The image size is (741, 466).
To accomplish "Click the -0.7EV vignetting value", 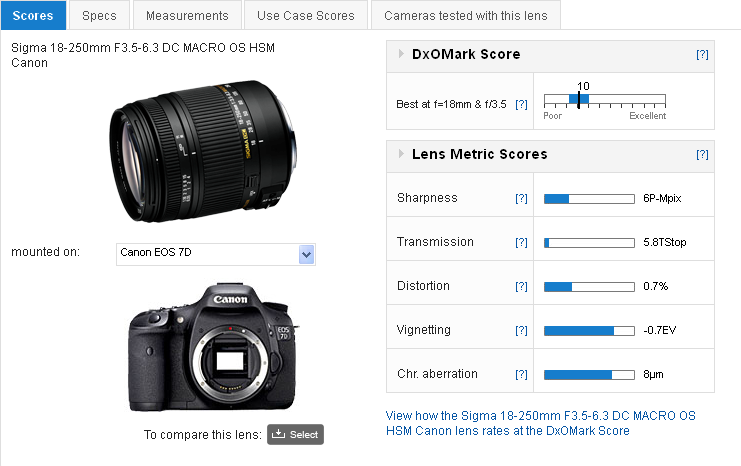I will [660, 330].
